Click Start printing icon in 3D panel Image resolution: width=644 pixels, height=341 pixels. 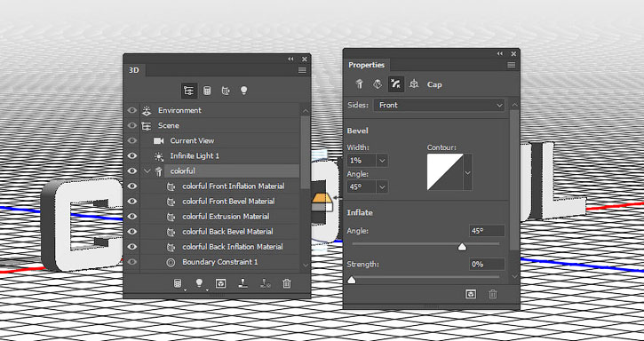click(x=243, y=283)
